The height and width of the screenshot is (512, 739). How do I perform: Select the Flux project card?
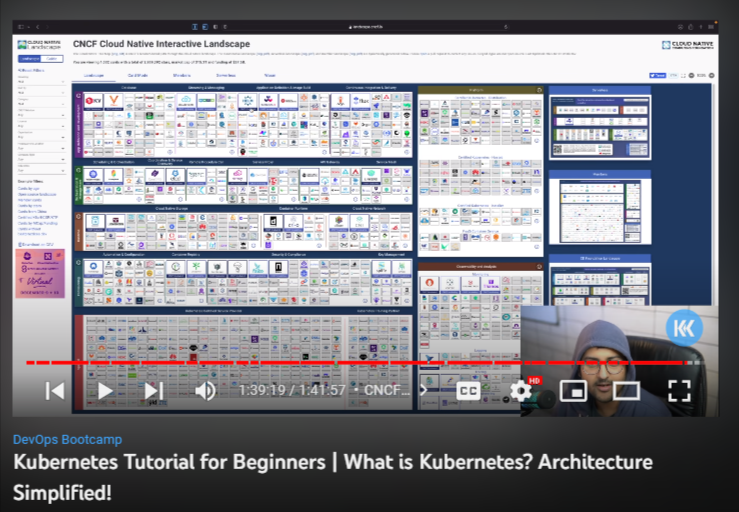click(x=360, y=101)
